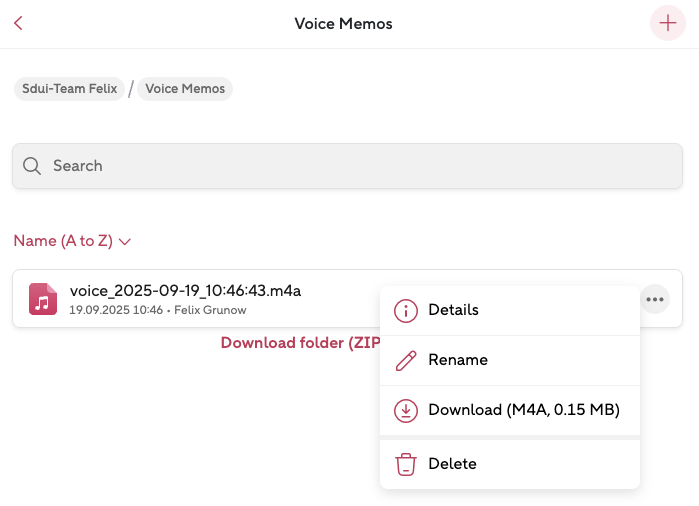Click the pink music file icon
This screenshot has height=506, width=699.
[x=43, y=299]
